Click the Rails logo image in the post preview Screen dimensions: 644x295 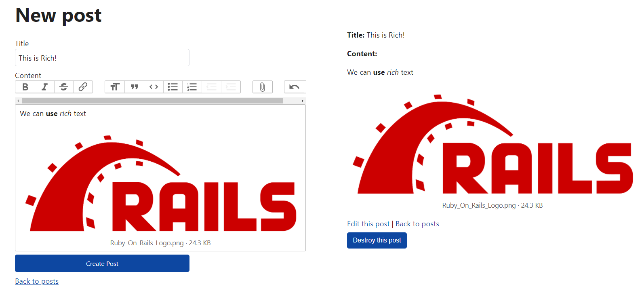pos(493,145)
